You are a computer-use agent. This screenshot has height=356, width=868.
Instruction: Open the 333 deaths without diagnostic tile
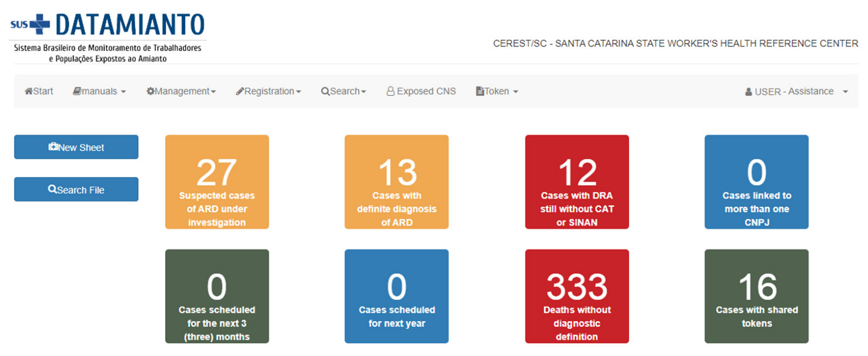coord(576,296)
